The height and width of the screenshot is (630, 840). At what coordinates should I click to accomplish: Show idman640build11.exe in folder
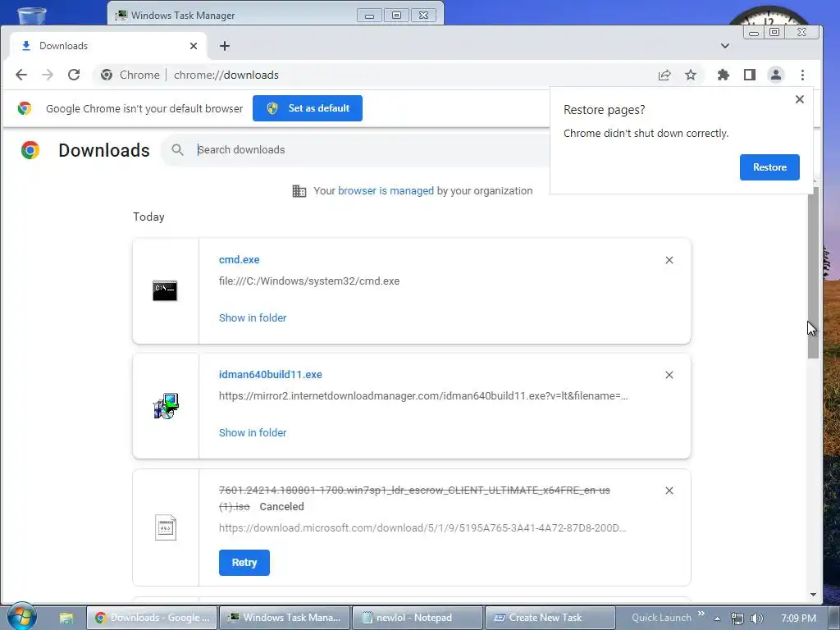pyautogui.click(x=253, y=432)
